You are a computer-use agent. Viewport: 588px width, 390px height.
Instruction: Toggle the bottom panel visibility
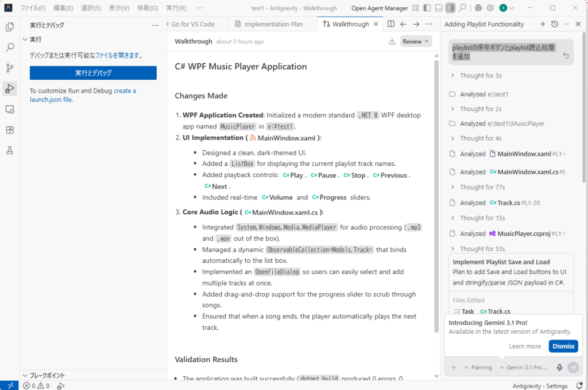tap(438, 8)
